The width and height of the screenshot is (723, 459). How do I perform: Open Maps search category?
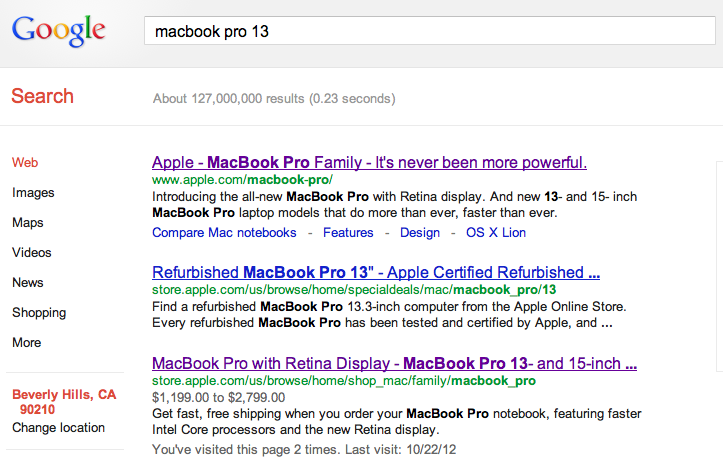pyautogui.click(x=28, y=222)
